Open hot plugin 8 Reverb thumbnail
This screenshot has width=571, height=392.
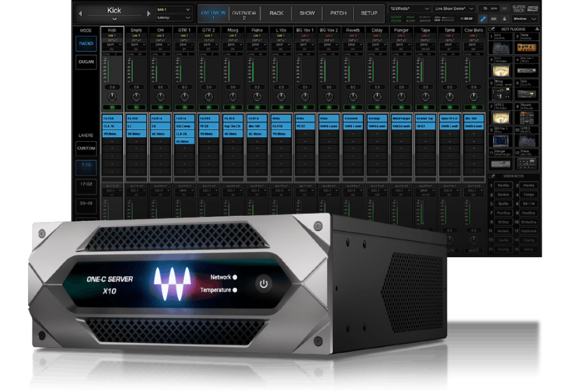point(526,117)
